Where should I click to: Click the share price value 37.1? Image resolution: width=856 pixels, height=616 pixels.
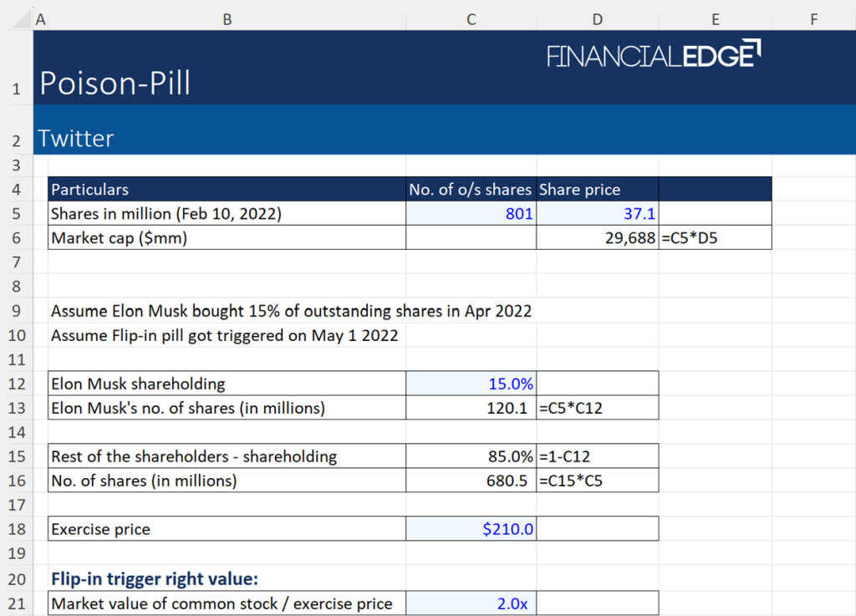(597, 213)
